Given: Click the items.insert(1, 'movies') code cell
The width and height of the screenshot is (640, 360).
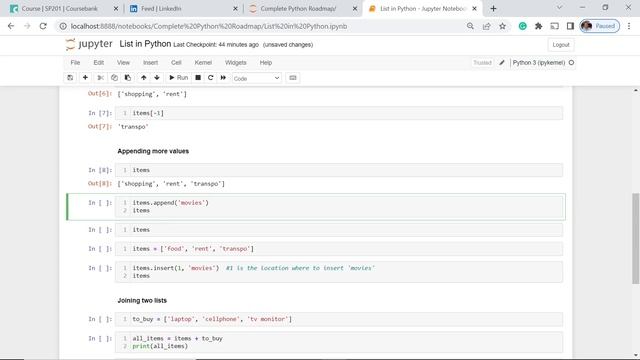Looking at the screenshot, I should click(339, 272).
